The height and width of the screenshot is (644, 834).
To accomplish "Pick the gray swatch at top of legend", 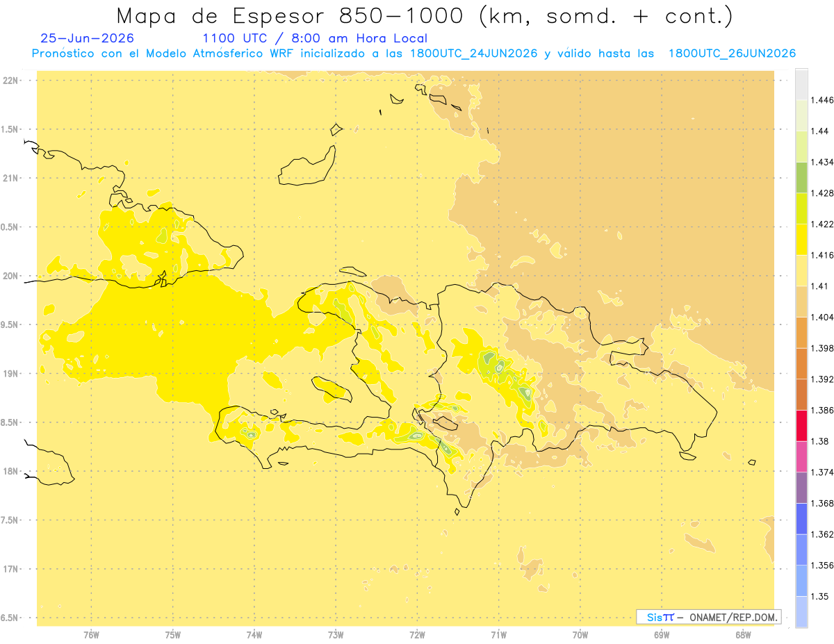I will point(801,85).
